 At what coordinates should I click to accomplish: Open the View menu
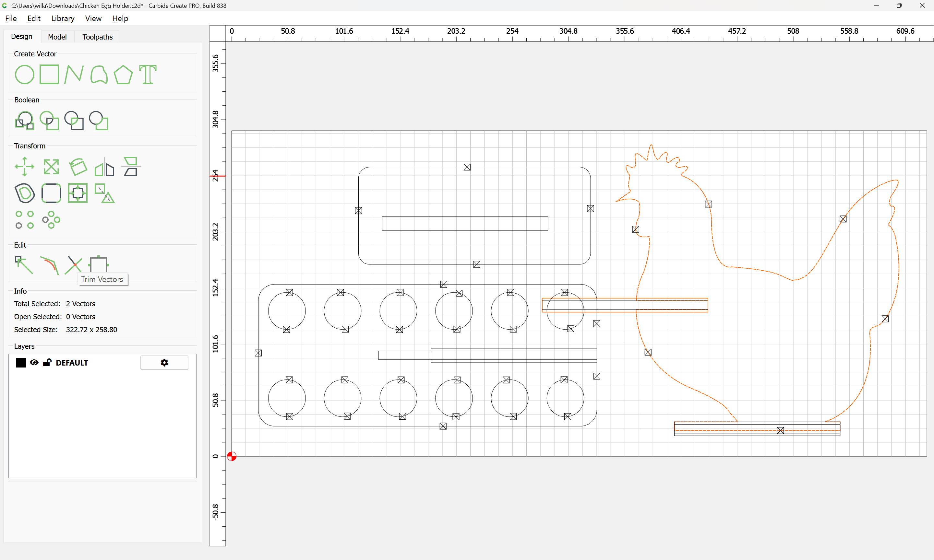tap(93, 18)
